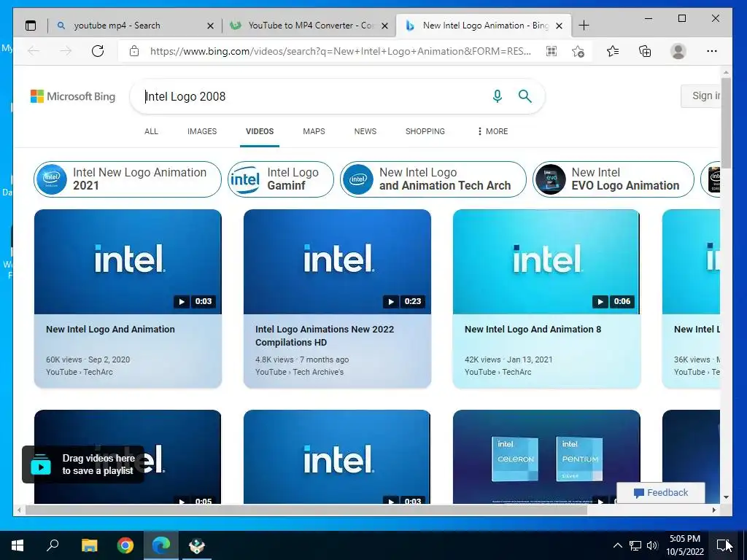Launch Google Chrome from taskbar
This screenshot has width=747, height=560.
point(125,545)
